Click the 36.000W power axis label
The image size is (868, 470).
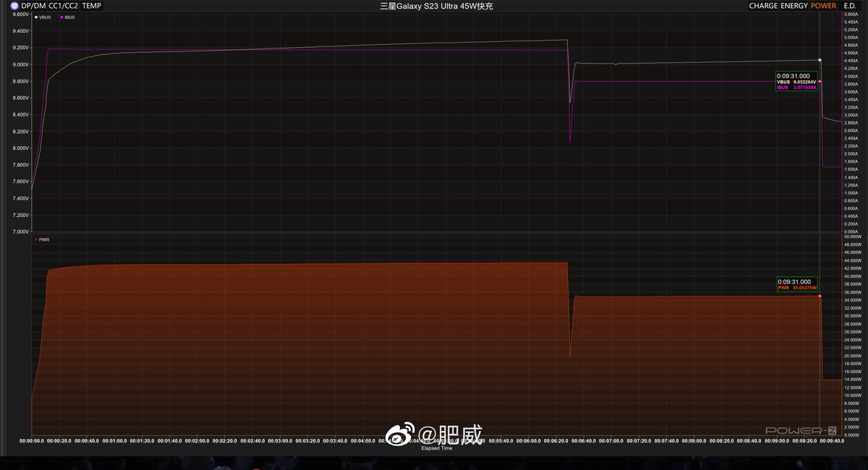(x=853, y=292)
